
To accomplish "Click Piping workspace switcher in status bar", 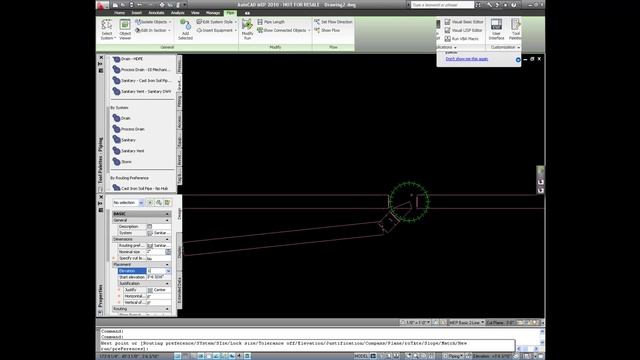I will (453, 356).
